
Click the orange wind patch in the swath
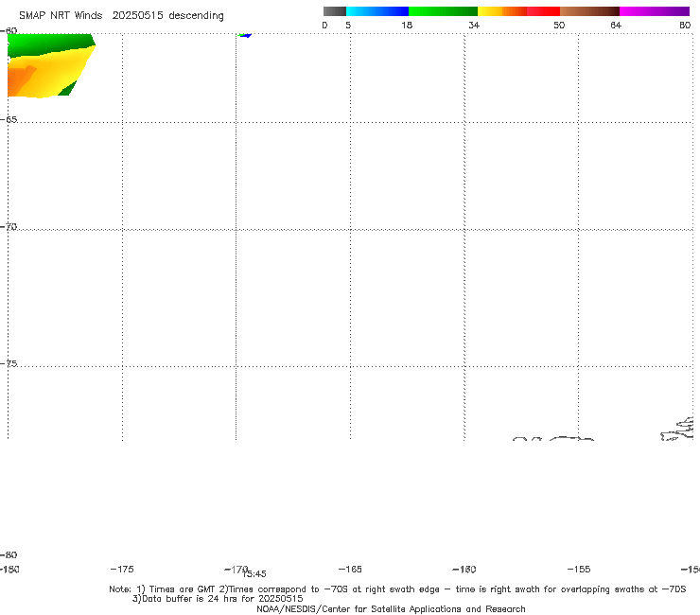[19, 81]
